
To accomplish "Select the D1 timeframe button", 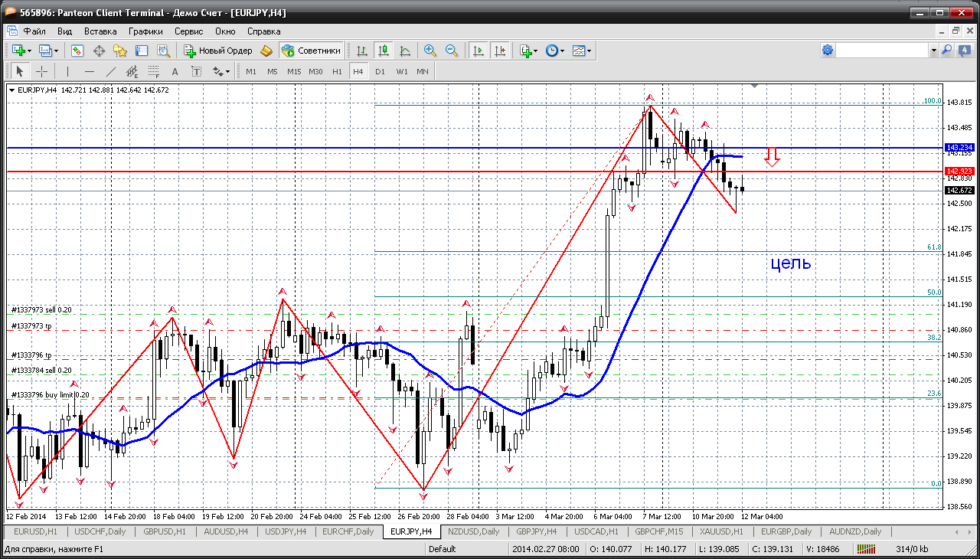I will coord(380,71).
